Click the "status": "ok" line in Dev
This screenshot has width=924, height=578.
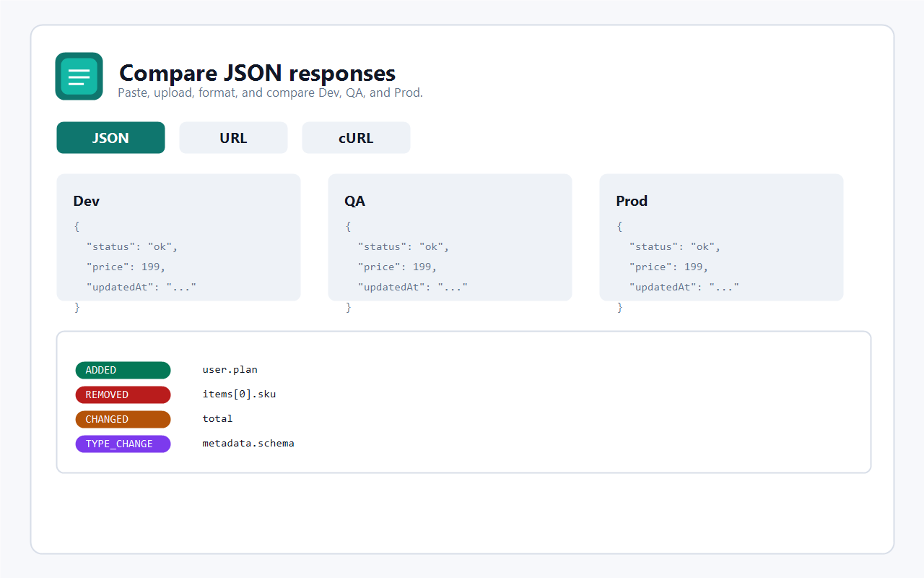point(132,246)
